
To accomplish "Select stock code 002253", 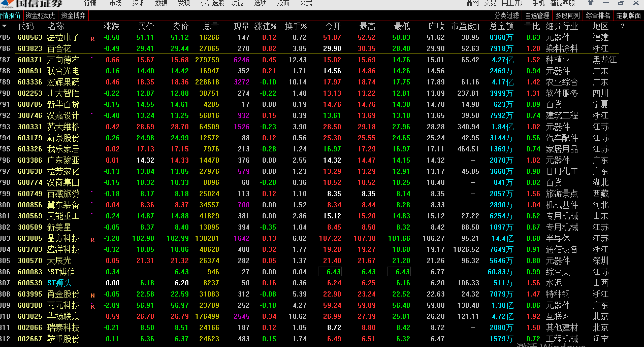I will pos(30,93).
